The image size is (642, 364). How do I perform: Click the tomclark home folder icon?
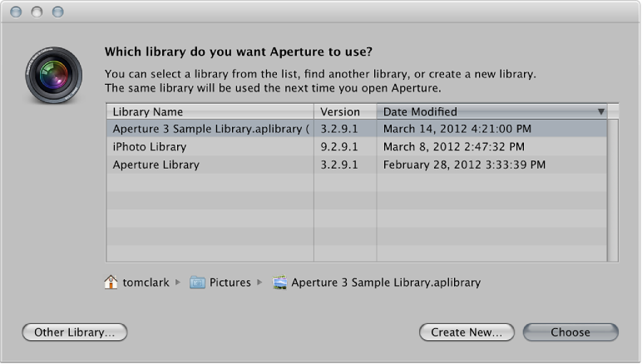[x=111, y=283]
